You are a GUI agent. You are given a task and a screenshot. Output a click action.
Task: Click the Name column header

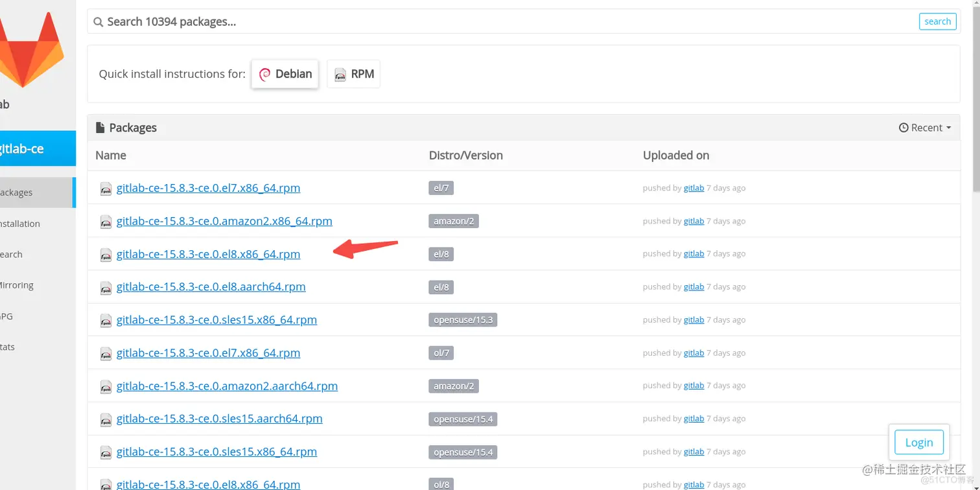click(111, 156)
